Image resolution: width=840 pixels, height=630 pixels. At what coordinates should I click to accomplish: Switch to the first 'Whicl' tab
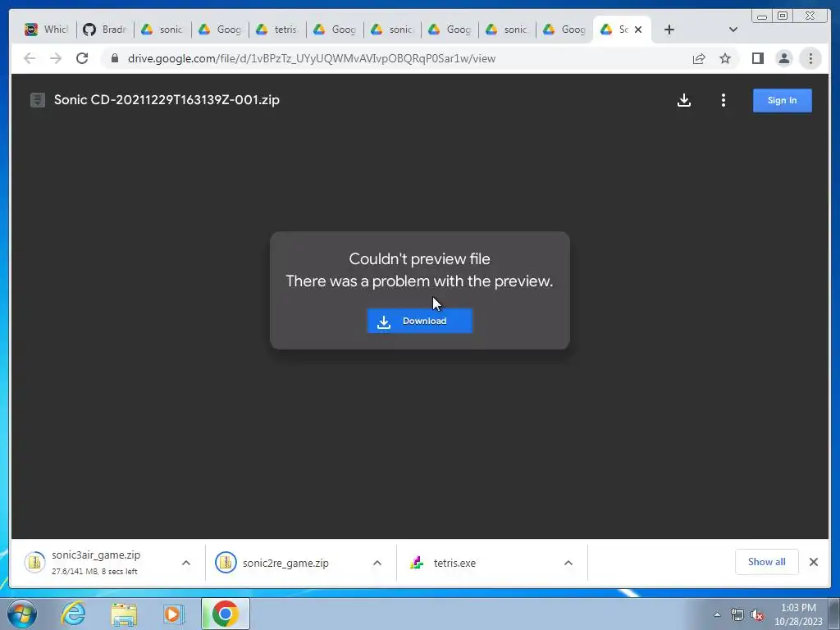pos(47,30)
